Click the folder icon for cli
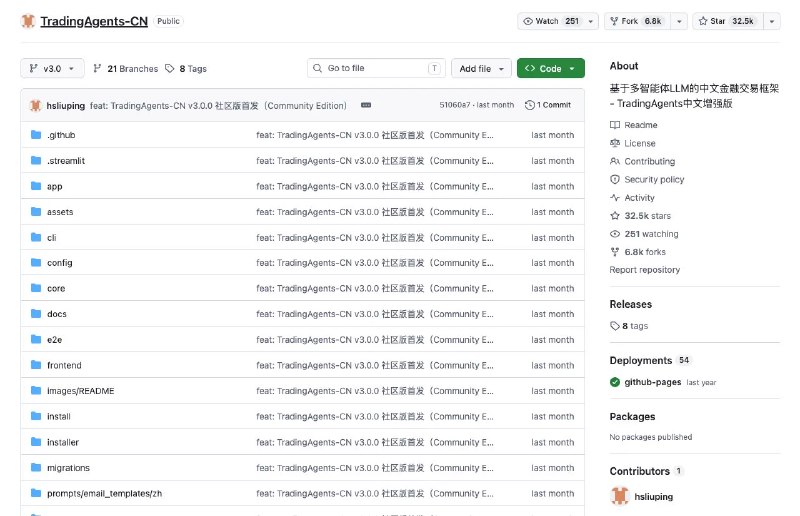Viewport: 800px width, 516px height. [x=36, y=237]
